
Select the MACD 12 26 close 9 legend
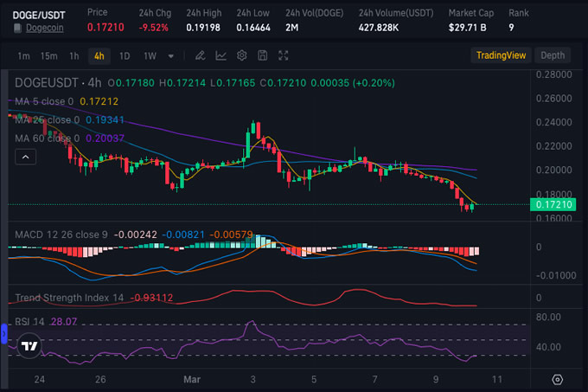[x=61, y=235]
